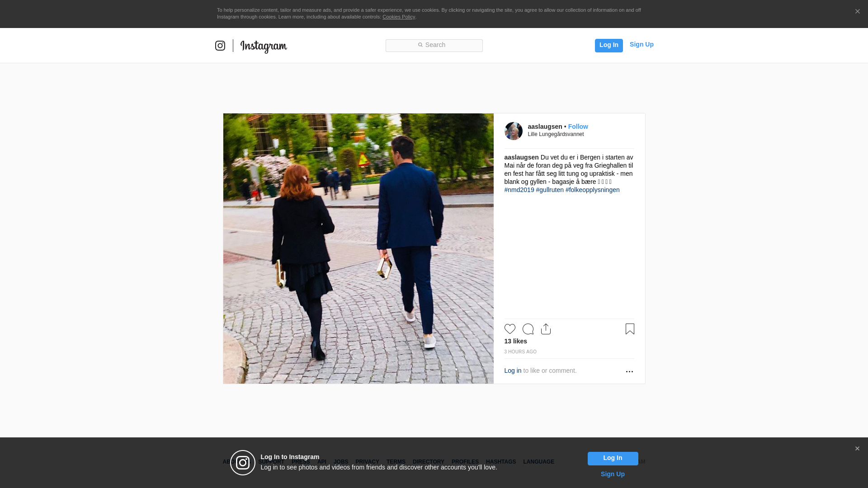The height and width of the screenshot is (488, 868).
Task: Open the #folkeopplysningen hashtag link
Action: pyautogui.click(x=592, y=190)
